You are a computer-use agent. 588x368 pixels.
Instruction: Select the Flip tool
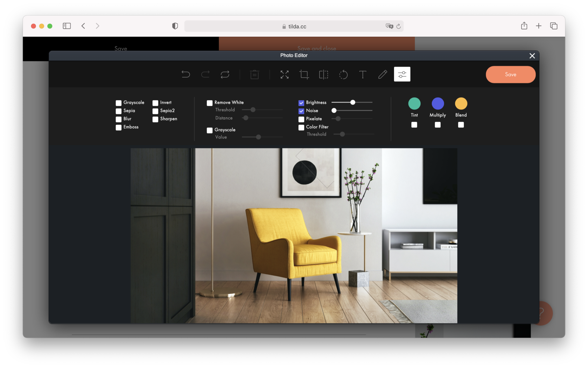(x=324, y=74)
